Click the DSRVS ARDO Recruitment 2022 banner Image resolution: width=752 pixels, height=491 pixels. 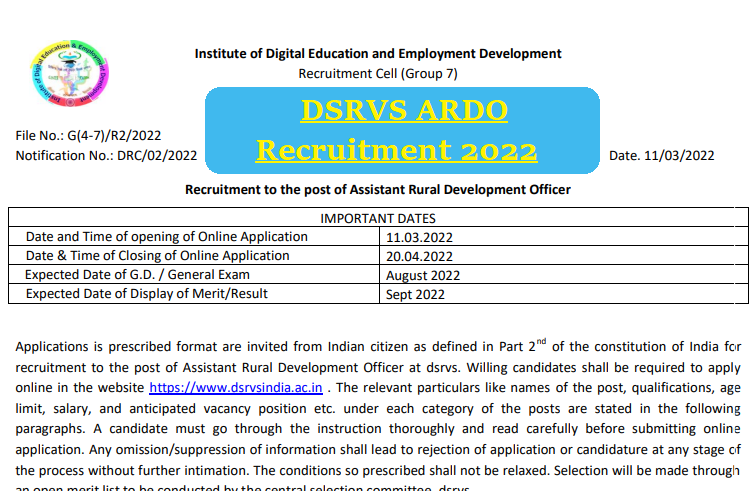pyautogui.click(x=402, y=130)
